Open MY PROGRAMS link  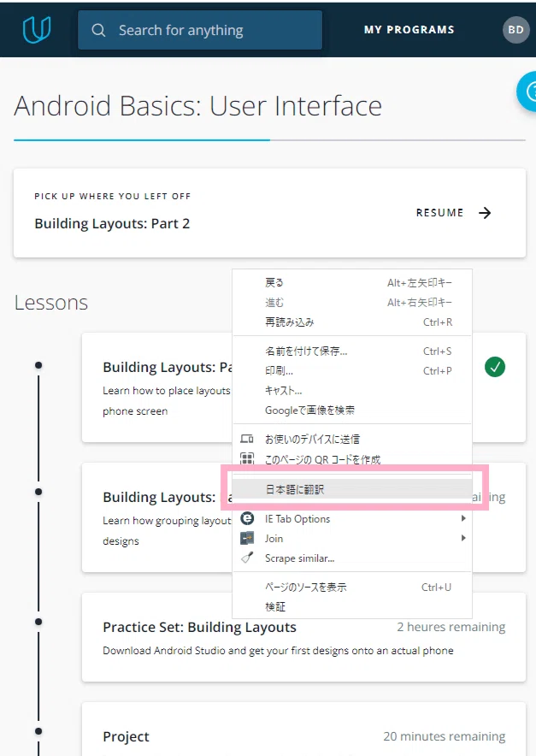tap(409, 29)
